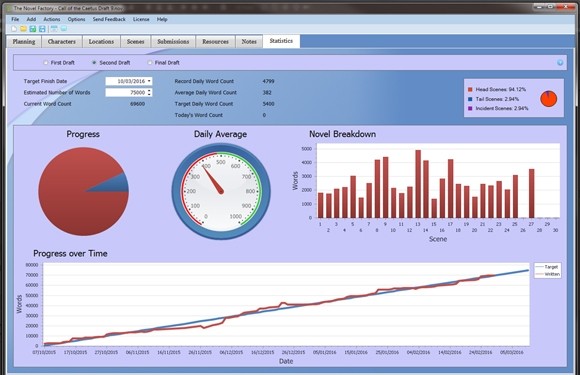Click the last light-blue toolbar icon
The height and width of the screenshot is (375, 580).
tap(64, 29)
